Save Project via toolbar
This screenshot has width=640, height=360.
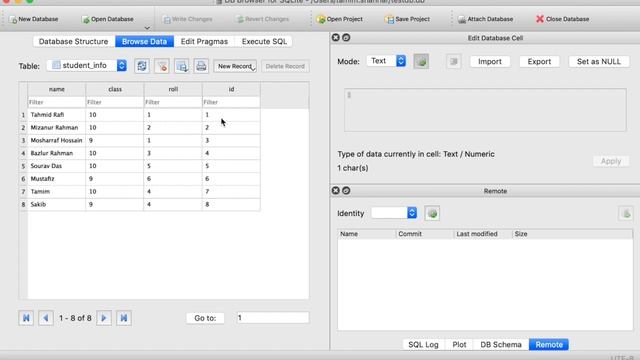pos(407,19)
